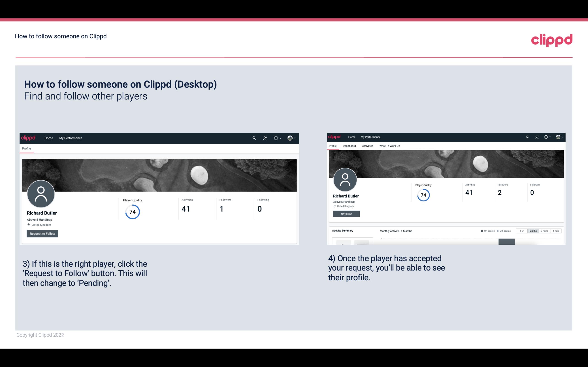588x367 pixels.
Task: Click the '1 yr' time range selector
Action: coord(522,231)
